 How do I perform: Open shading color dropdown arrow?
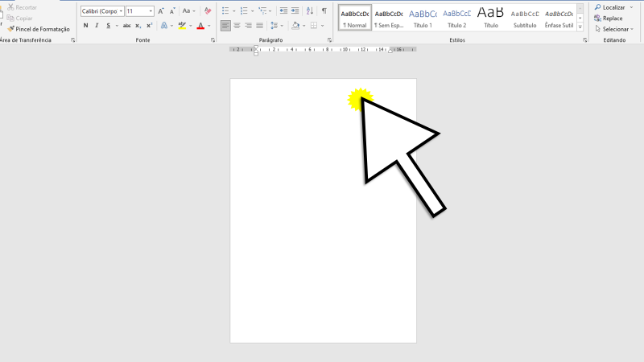[304, 26]
